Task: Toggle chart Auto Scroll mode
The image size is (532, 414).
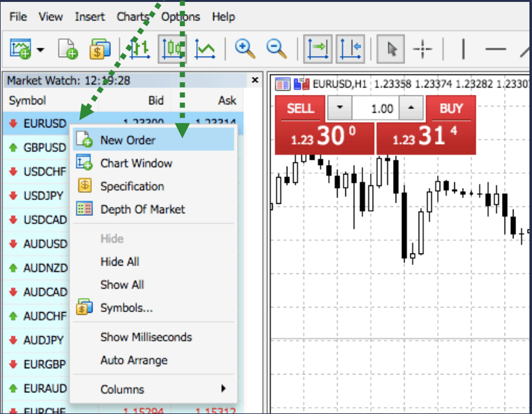Action: (x=318, y=48)
